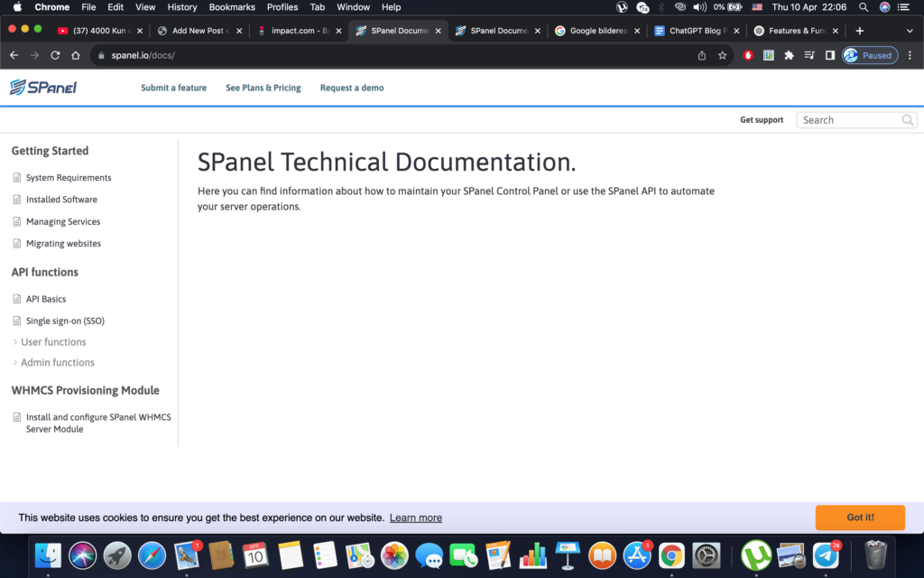The height and width of the screenshot is (578, 924).
Task: Open Managing Services doc page
Action: click(63, 222)
